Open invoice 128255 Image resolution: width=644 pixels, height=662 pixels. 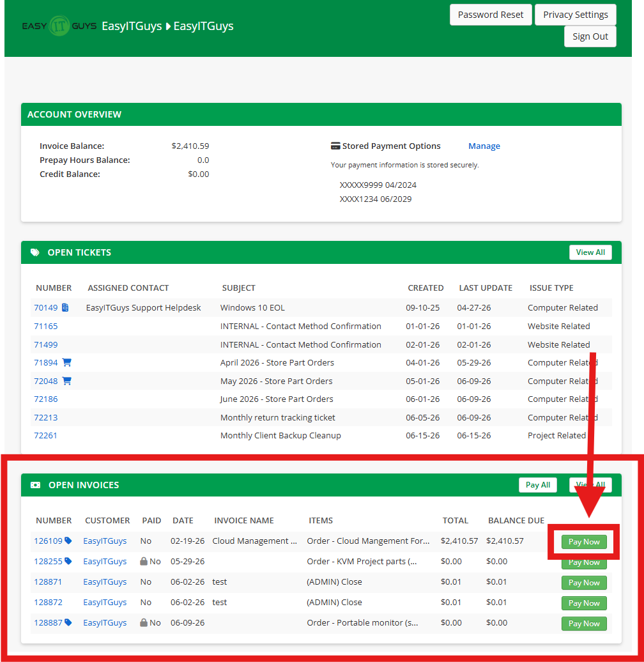[48, 562]
